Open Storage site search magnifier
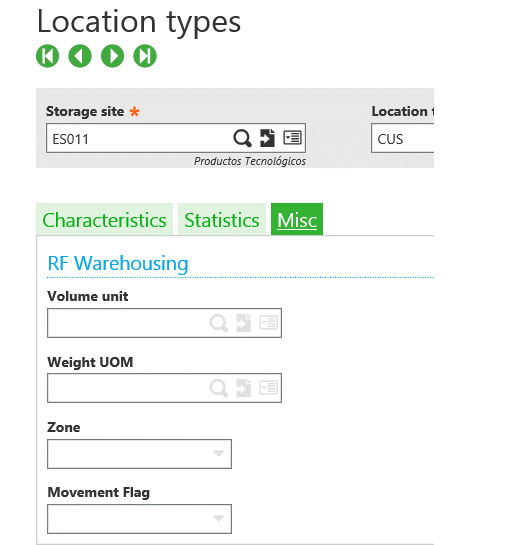Viewport: 532px width, 545px height. pyautogui.click(x=242, y=138)
